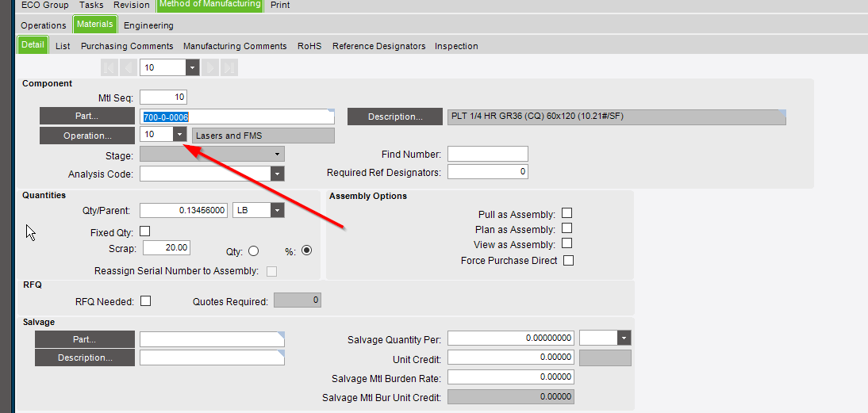Open Purchasing Comments tab
This screenshot has height=413, width=868.
pyautogui.click(x=127, y=47)
